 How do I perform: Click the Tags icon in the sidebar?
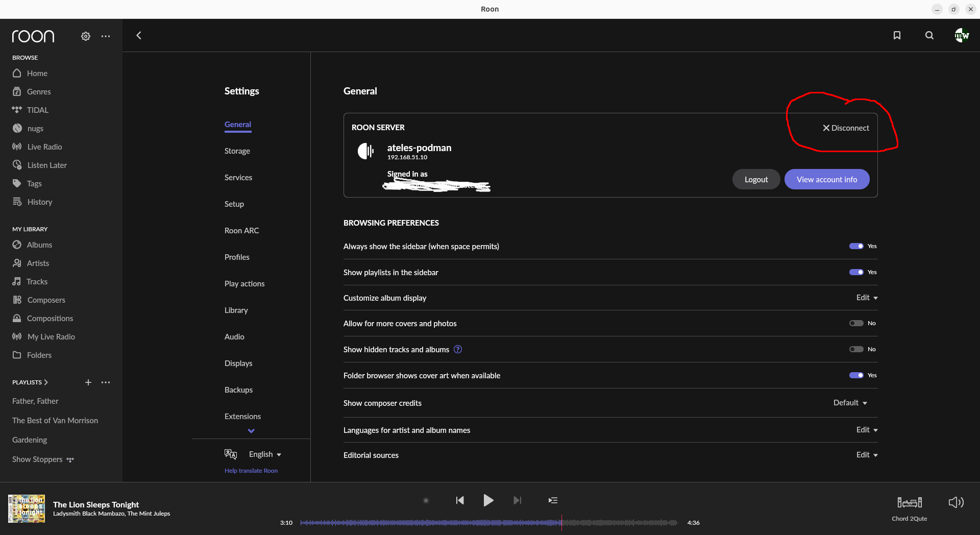tap(17, 183)
